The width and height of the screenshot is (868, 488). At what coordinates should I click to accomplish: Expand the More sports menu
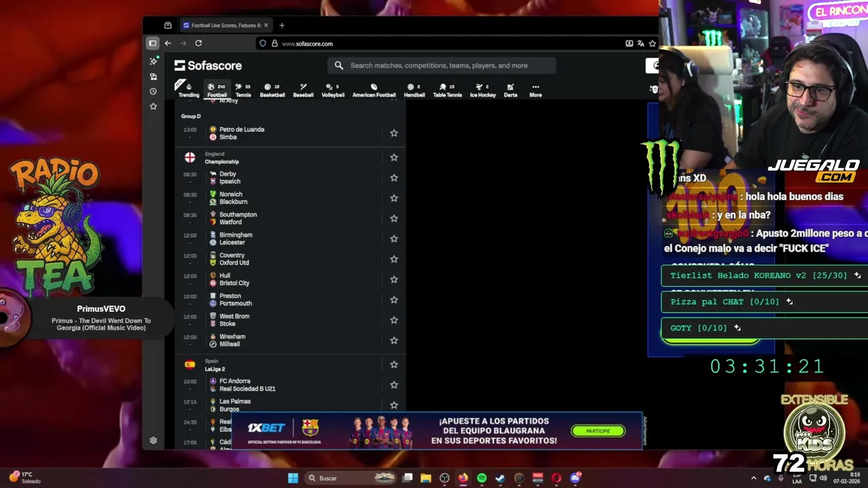[536, 90]
